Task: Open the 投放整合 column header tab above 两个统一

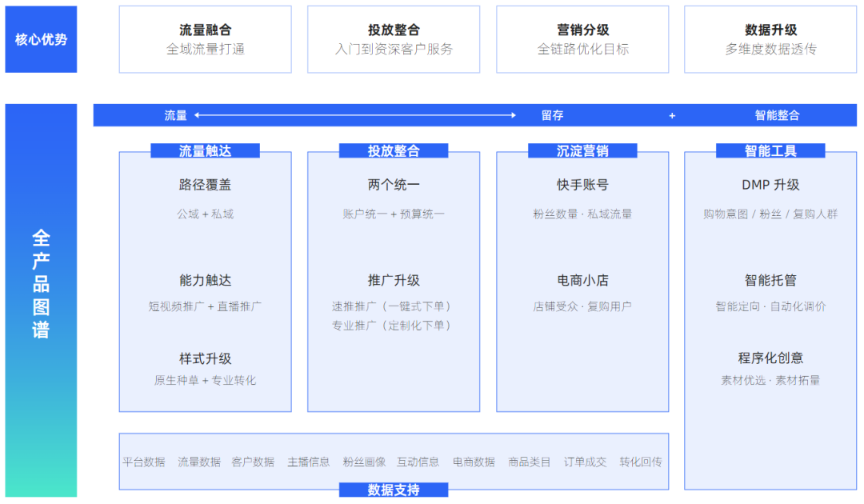Action: tap(394, 150)
